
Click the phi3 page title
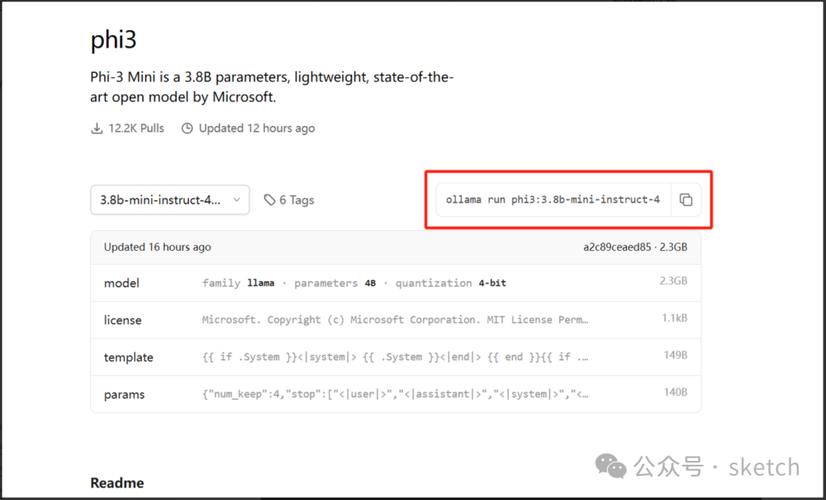[x=113, y=40]
